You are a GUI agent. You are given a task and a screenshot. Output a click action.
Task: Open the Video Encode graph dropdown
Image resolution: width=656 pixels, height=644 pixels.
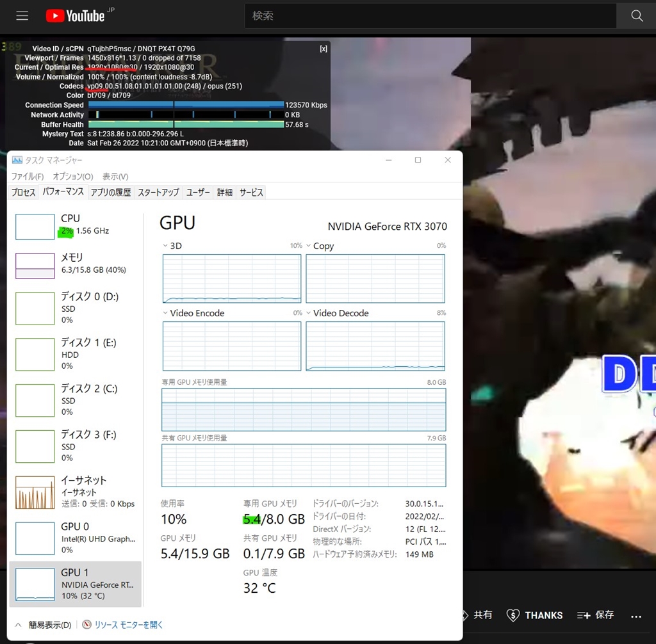(x=165, y=313)
